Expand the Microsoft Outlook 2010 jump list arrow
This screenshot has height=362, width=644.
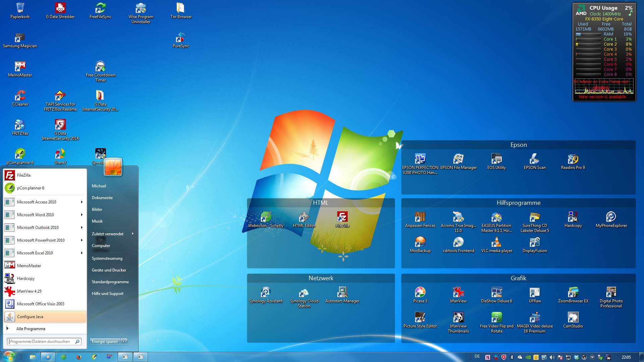point(82,227)
